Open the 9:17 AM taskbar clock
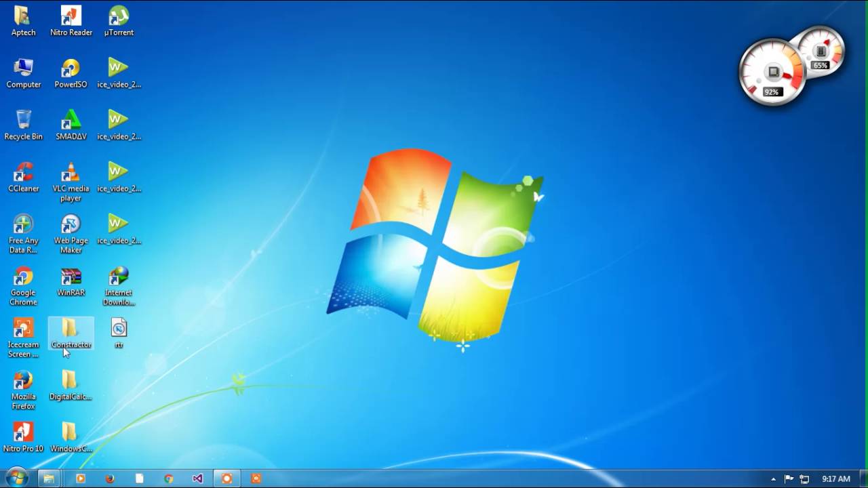 pos(835,479)
